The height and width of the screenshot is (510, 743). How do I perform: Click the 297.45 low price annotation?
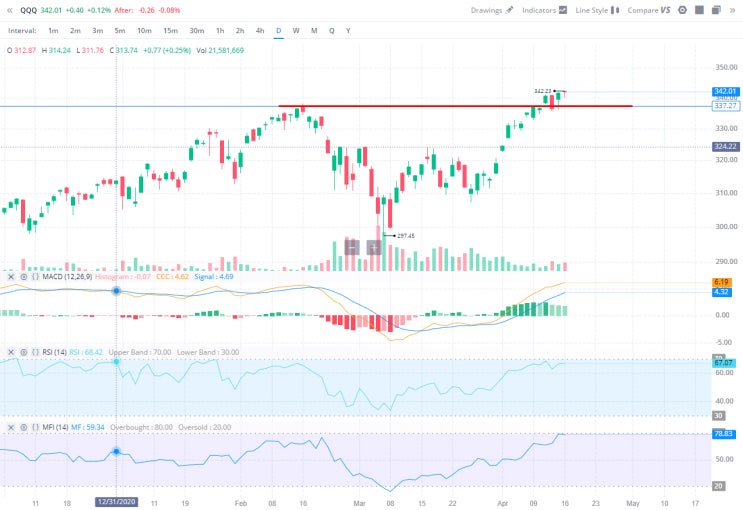pos(406,236)
